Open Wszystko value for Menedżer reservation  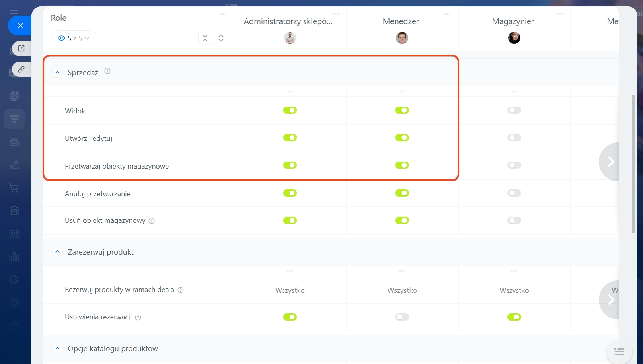click(x=402, y=290)
